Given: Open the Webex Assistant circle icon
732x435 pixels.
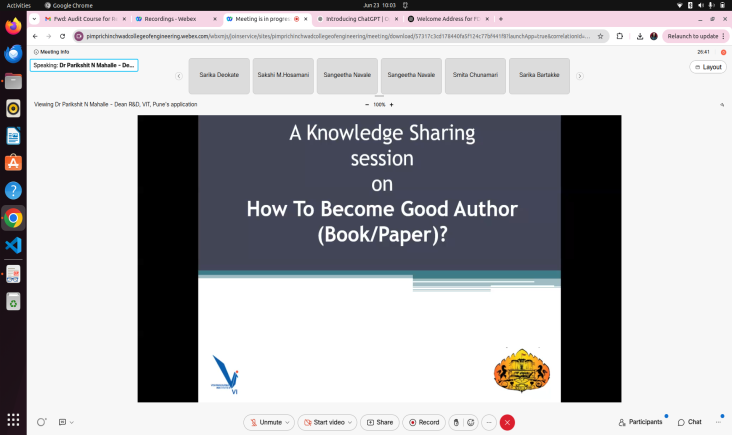Looking at the screenshot, I should coord(41,422).
